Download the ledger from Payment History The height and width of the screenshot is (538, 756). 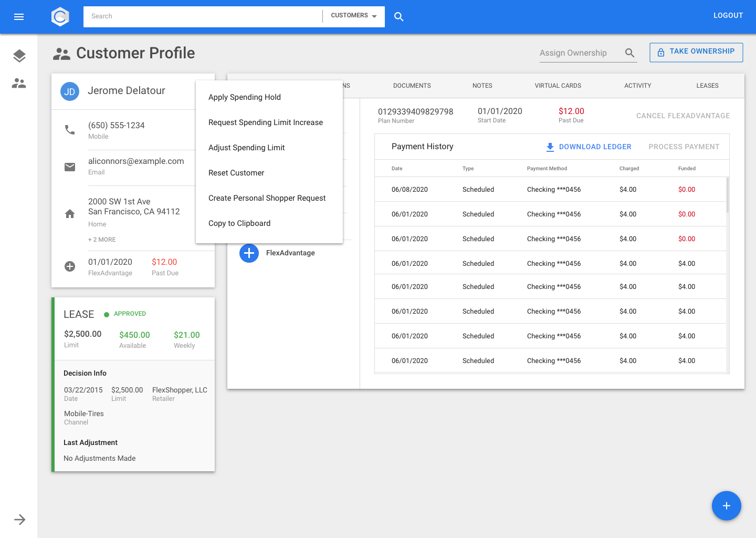click(x=589, y=147)
